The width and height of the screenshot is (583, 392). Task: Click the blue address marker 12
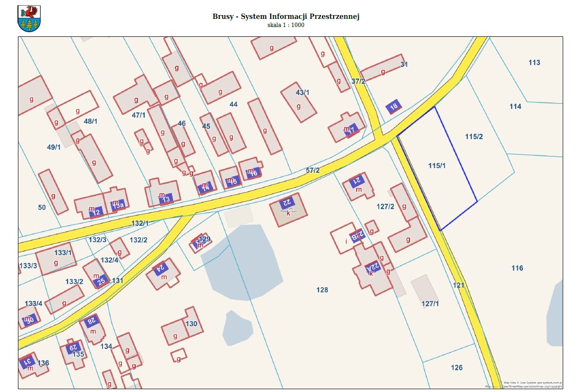96,212
